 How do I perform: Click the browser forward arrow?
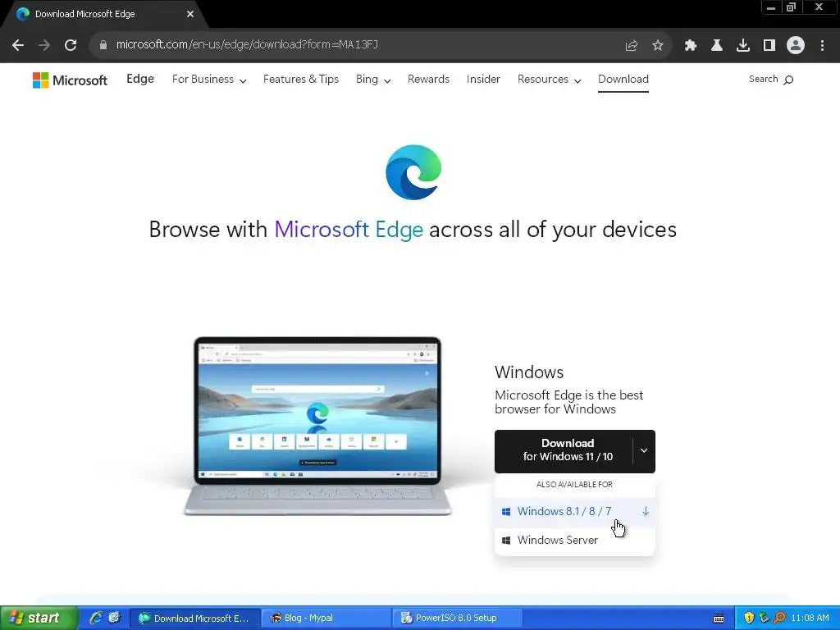(x=44, y=45)
